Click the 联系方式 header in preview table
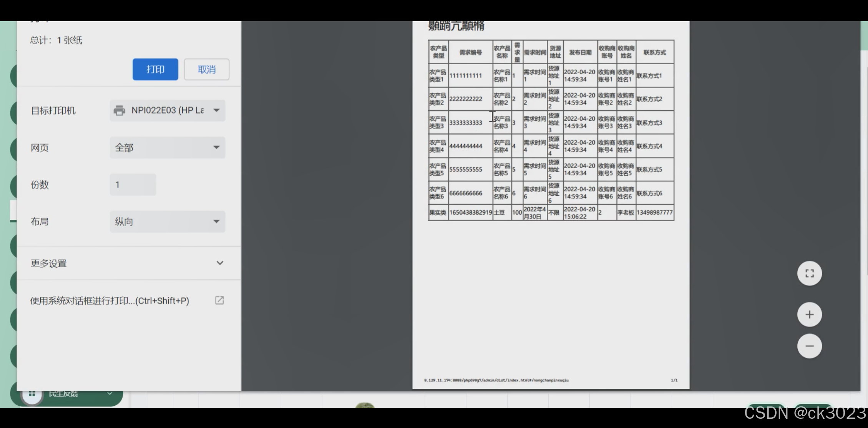 [654, 52]
